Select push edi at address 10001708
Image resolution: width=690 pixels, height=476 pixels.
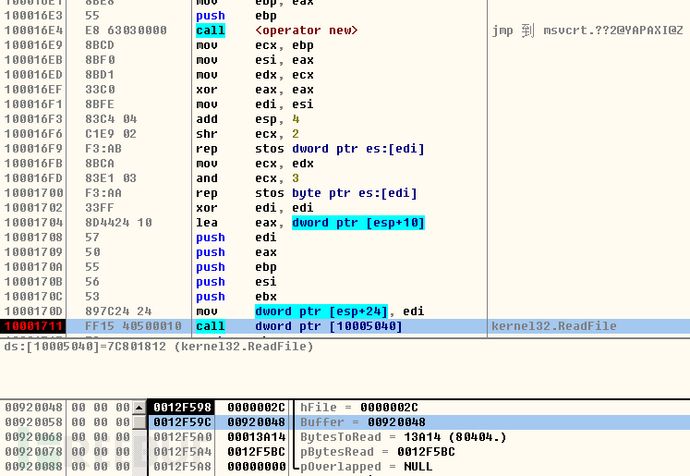(345, 238)
